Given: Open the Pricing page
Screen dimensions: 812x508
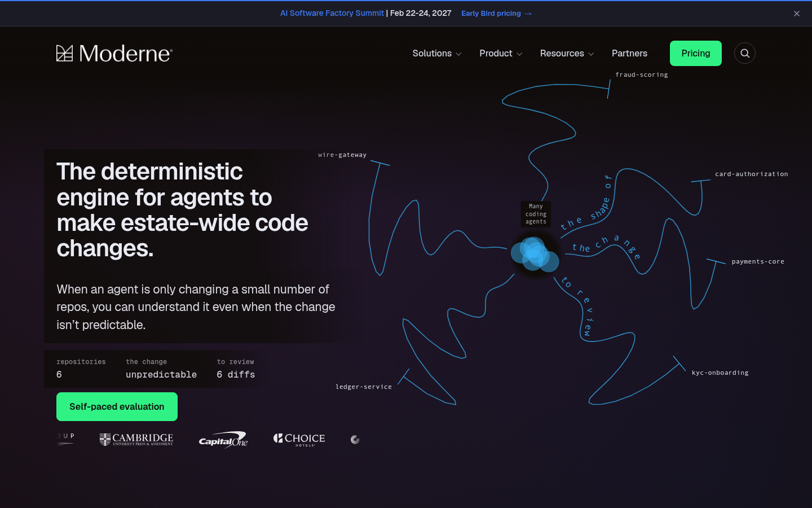Looking at the screenshot, I should click(x=696, y=53).
